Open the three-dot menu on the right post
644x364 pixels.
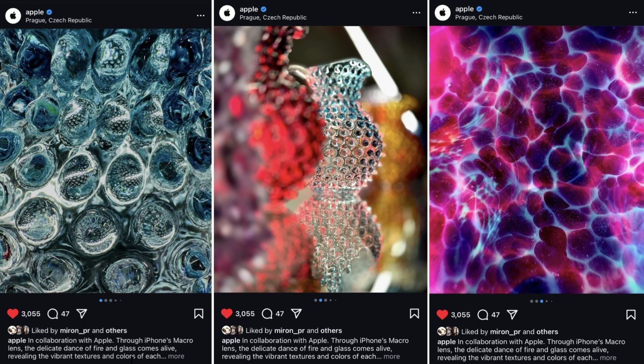tap(632, 13)
